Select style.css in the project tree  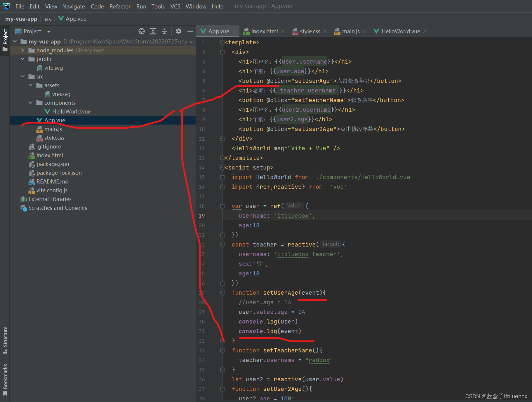pyautogui.click(x=54, y=138)
